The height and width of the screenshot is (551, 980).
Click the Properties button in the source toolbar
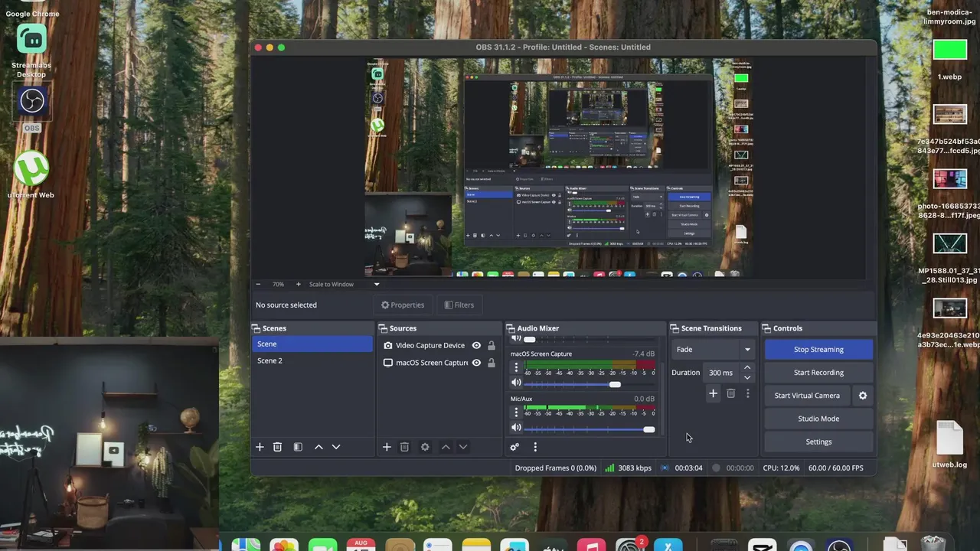click(403, 305)
